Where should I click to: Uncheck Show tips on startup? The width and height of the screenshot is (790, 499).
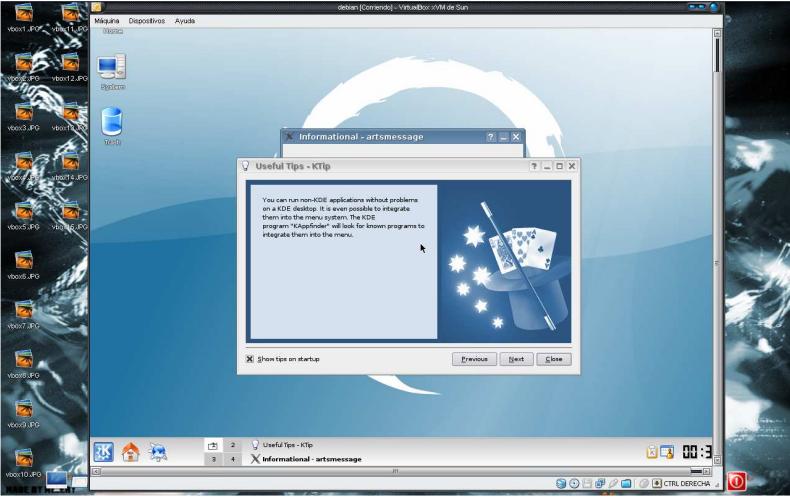click(250, 359)
